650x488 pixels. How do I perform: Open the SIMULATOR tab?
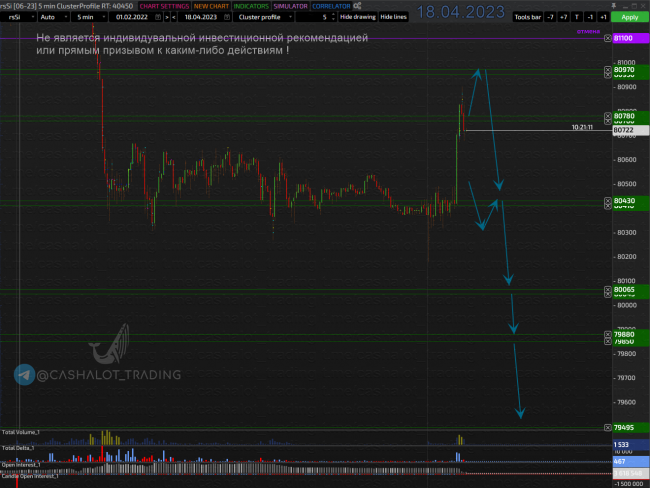(x=290, y=6)
